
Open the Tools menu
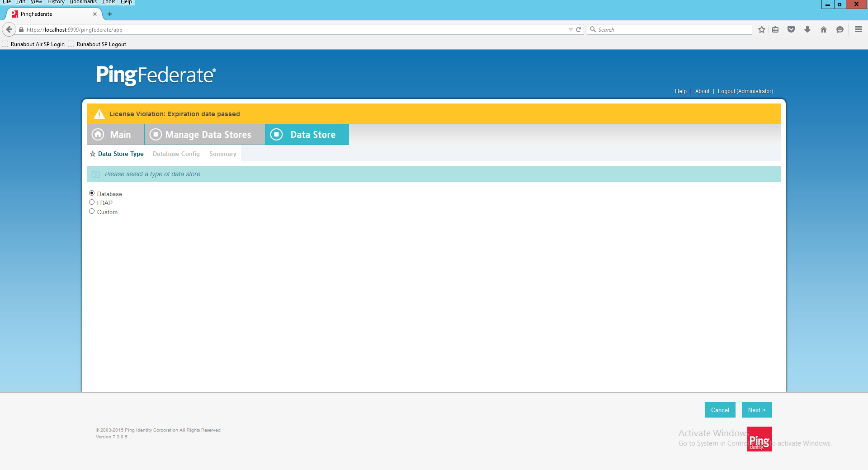[108, 2]
